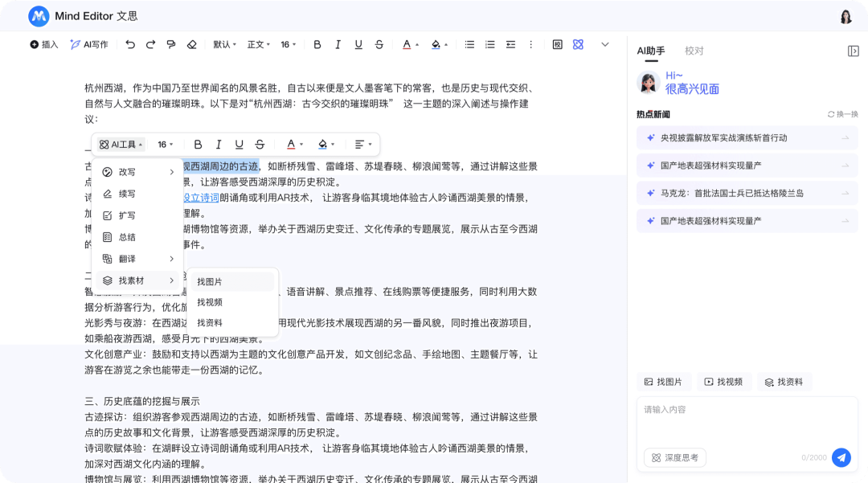
Task: Open the vertical three-dot more options
Action: click(x=531, y=45)
